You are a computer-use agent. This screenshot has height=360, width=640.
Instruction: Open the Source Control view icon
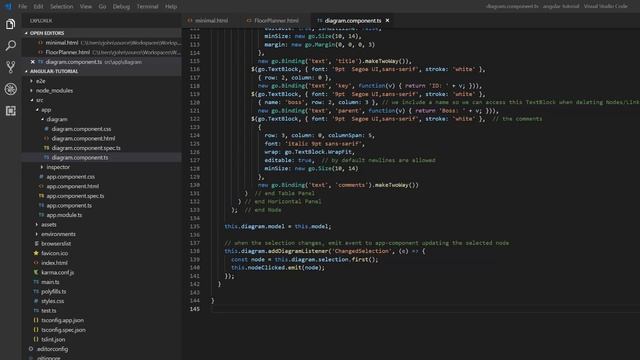coord(11,67)
